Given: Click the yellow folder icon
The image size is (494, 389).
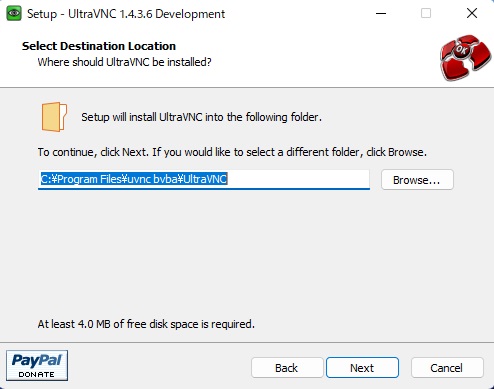Looking at the screenshot, I should point(54,117).
